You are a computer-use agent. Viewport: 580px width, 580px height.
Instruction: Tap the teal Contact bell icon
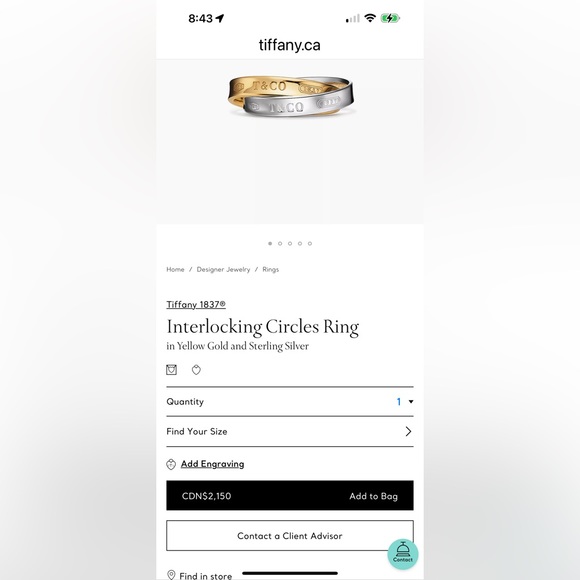click(403, 554)
